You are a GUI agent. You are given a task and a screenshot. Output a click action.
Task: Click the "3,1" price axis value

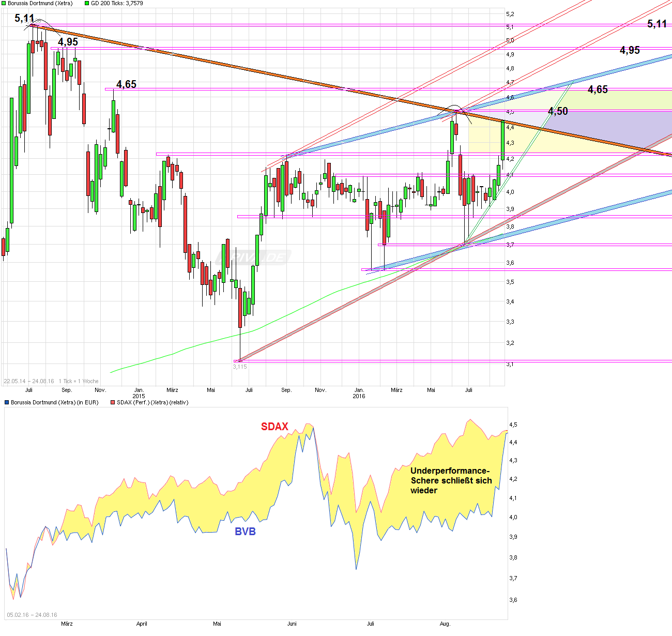tap(510, 364)
